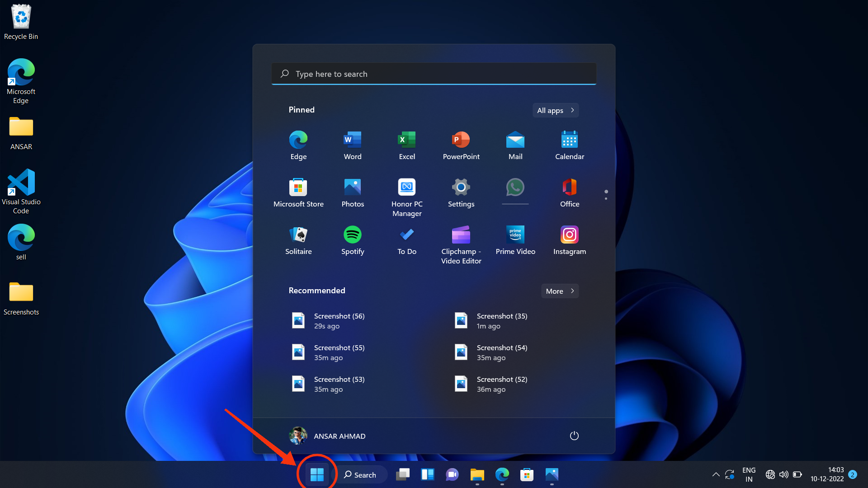
Task: Click the taskbar Search box
Action: pos(360,474)
